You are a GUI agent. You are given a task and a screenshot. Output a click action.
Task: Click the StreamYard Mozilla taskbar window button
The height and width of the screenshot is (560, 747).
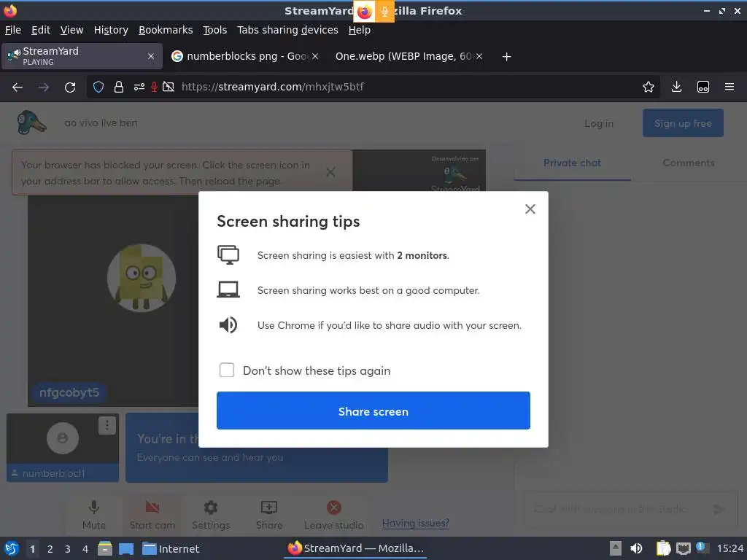pyautogui.click(x=355, y=548)
